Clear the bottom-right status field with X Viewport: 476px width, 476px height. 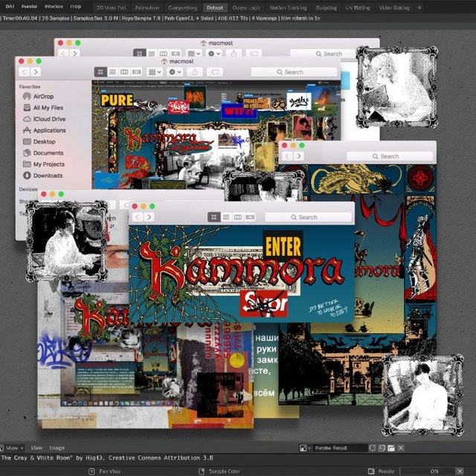tap(460, 471)
